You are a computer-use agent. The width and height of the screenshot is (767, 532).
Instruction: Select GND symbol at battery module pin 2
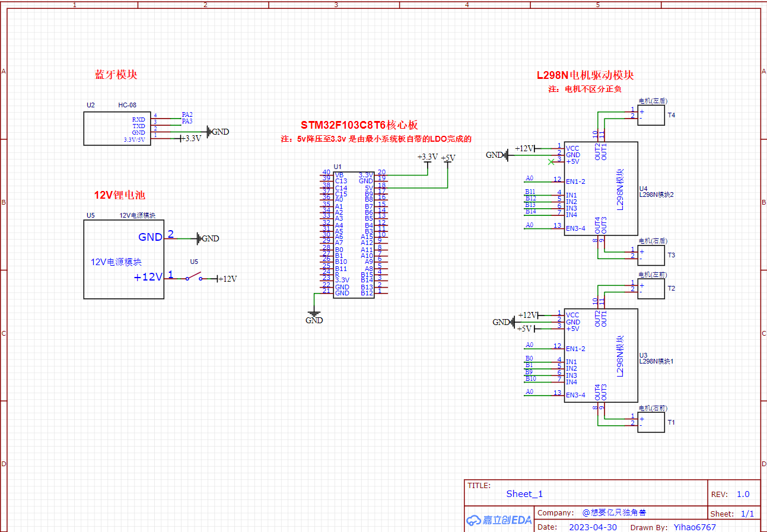tap(208, 238)
